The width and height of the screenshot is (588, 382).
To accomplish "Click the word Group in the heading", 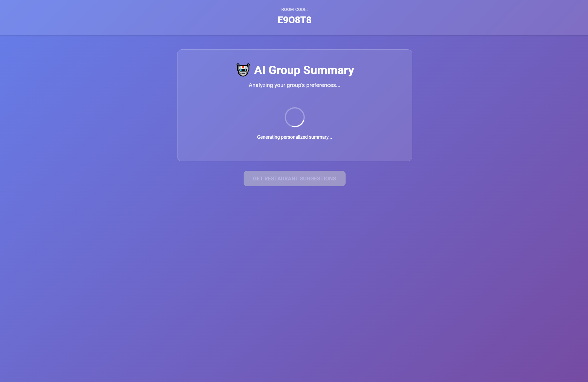I will point(284,70).
